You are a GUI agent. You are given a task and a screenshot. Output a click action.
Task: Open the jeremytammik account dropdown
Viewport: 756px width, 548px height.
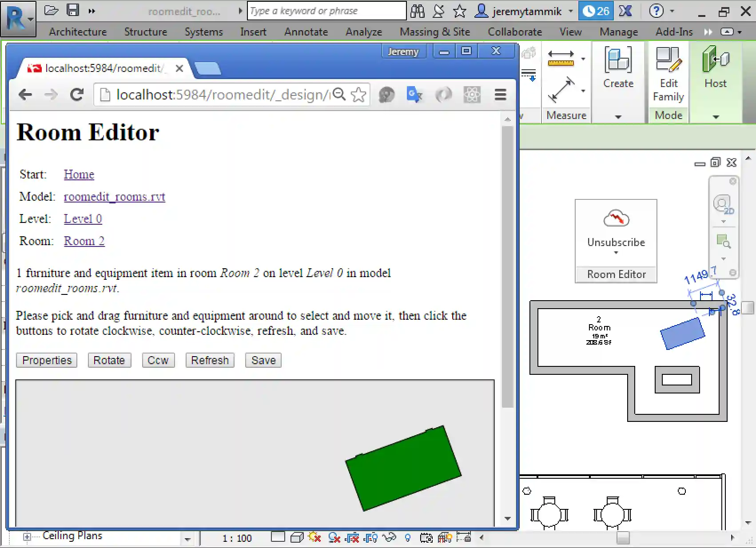point(571,11)
